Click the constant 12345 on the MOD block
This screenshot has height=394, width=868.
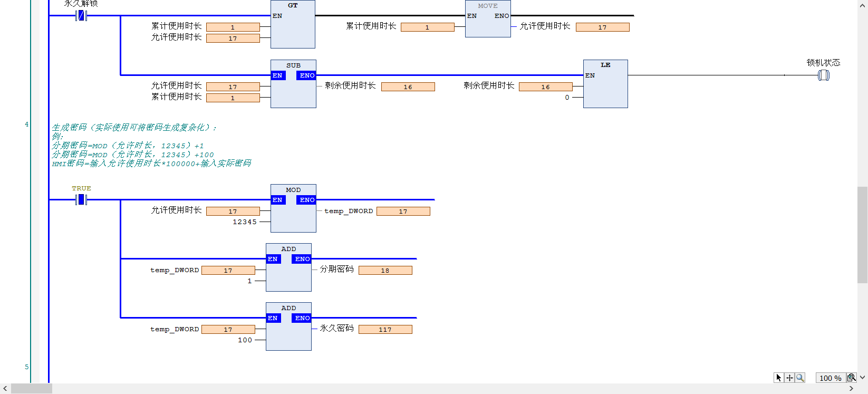pos(245,222)
